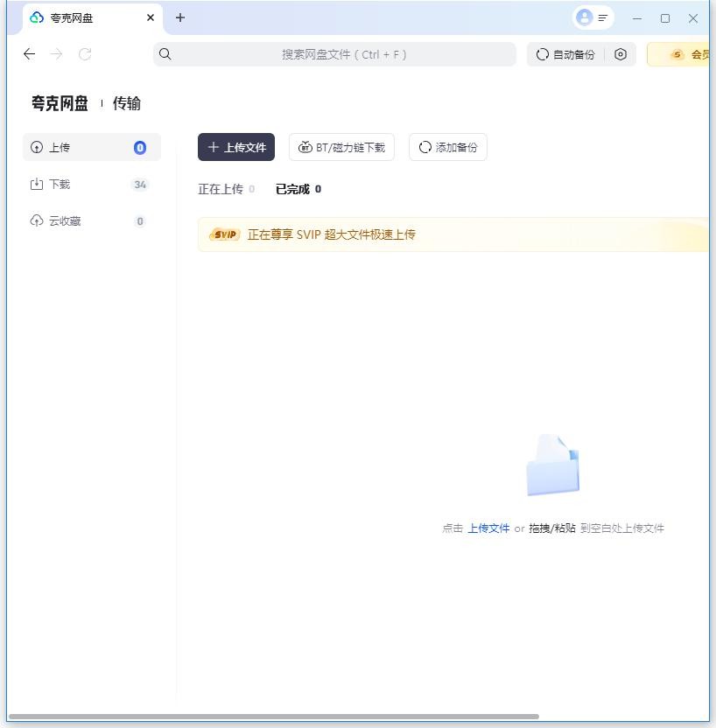
Task: Switch to the 已完成 tab
Action: [x=298, y=189]
